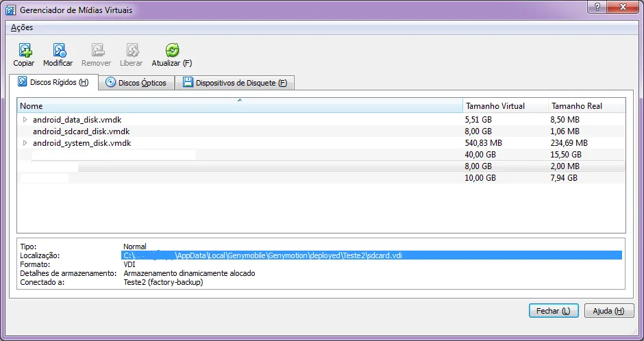This screenshot has width=644, height=341.
Task: Click the Remover toolbar icon
Action: (98, 50)
